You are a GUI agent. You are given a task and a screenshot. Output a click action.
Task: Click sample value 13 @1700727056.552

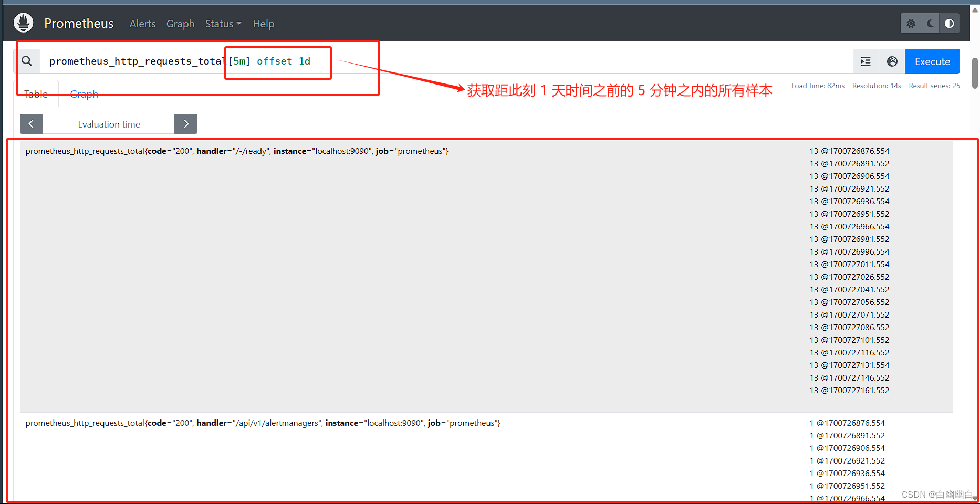click(849, 302)
